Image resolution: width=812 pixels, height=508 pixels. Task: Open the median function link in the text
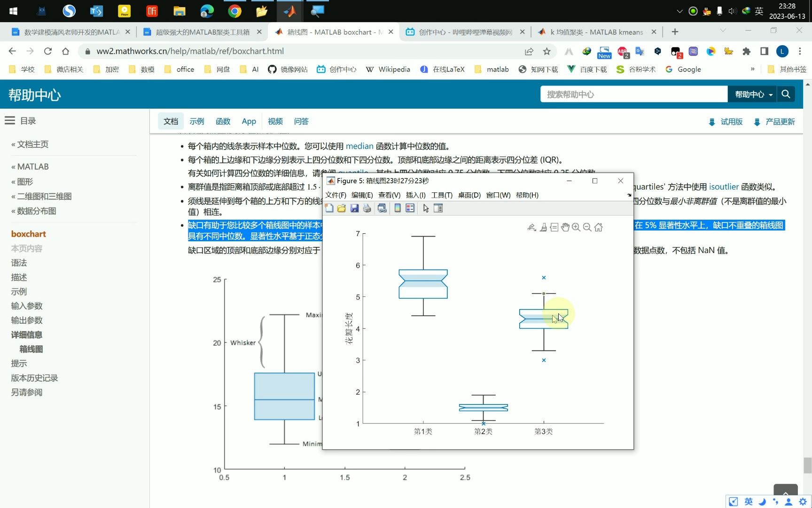[359, 146]
